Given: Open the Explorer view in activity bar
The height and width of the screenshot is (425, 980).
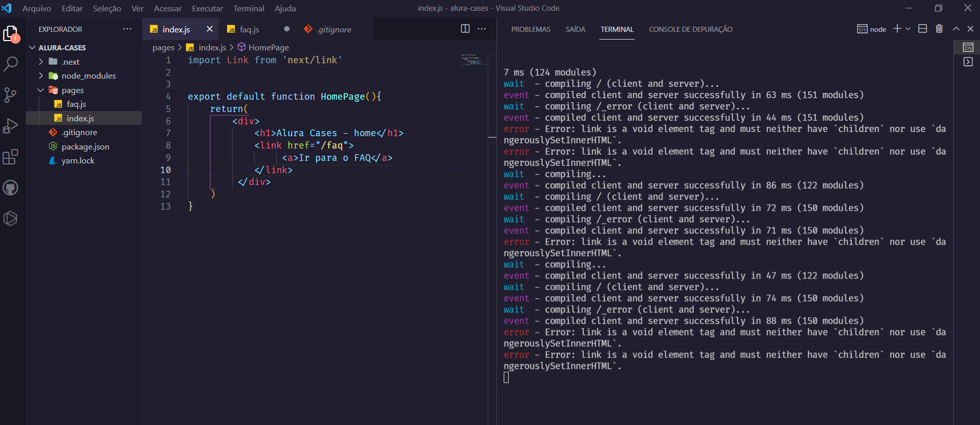Looking at the screenshot, I should click(10, 34).
